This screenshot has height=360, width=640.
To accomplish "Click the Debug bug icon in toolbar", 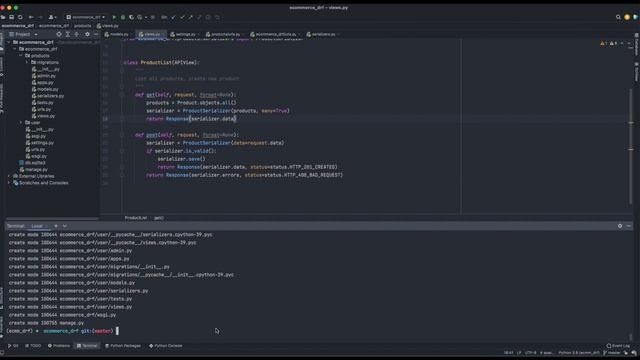I will [x=123, y=17].
